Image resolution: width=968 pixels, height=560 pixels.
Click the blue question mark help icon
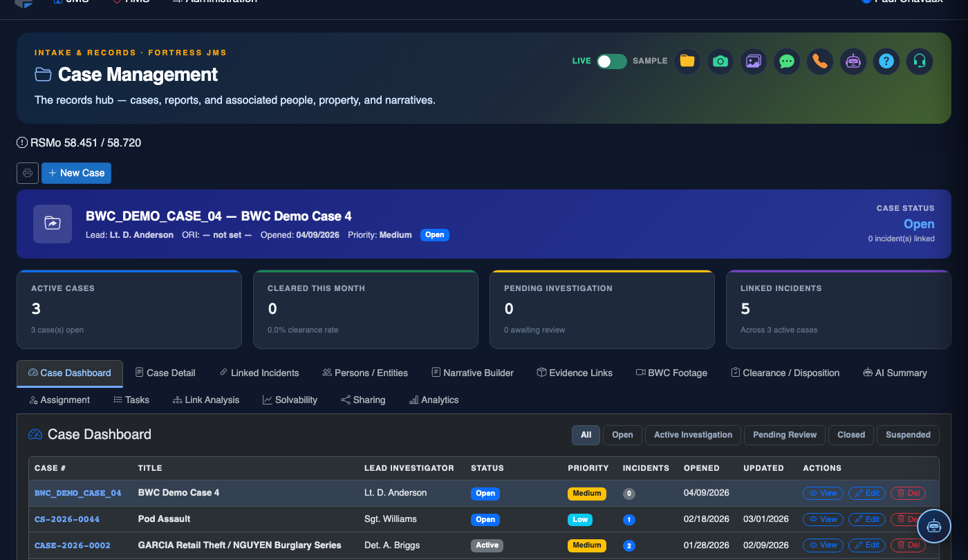pyautogui.click(x=886, y=62)
